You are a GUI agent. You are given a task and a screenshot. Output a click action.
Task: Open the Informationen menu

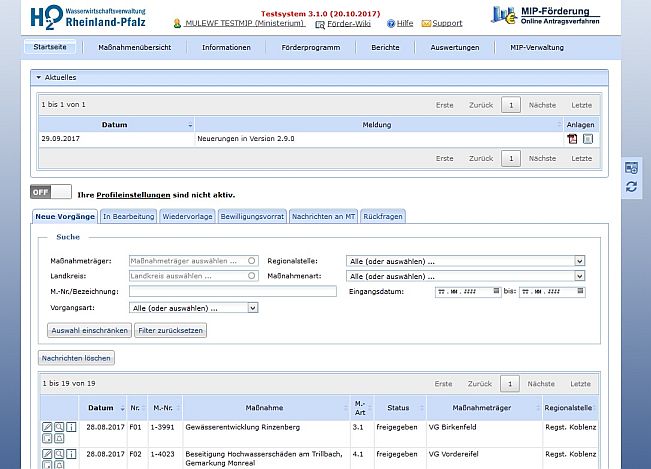(226, 47)
